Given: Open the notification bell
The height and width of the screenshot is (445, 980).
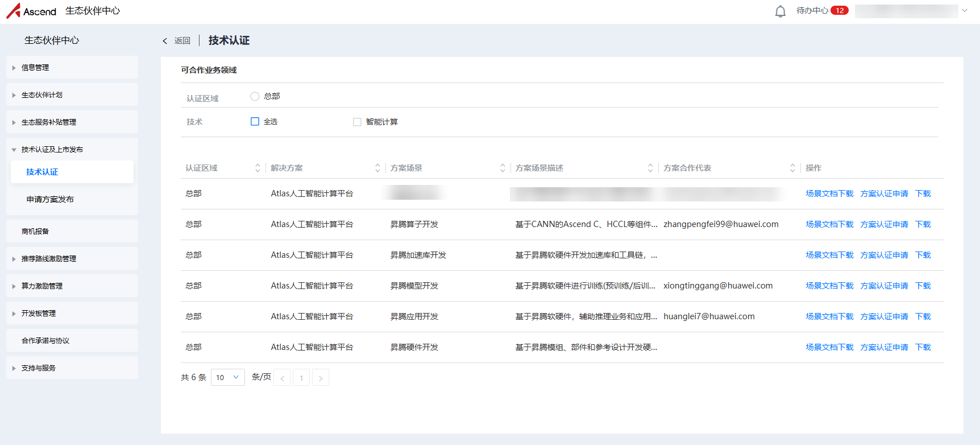Looking at the screenshot, I should (780, 11).
